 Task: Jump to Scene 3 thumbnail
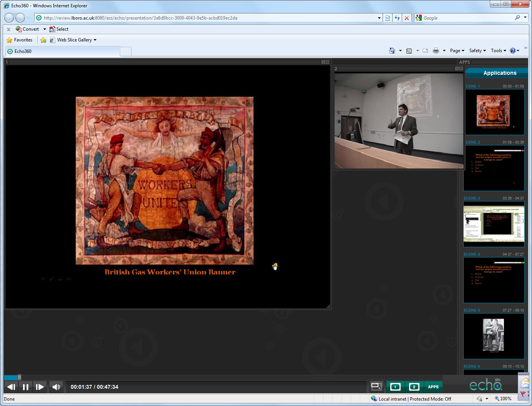coord(494,224)
